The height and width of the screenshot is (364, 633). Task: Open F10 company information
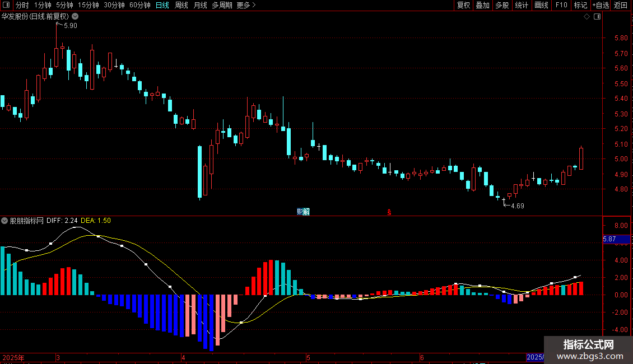point(561,5)
